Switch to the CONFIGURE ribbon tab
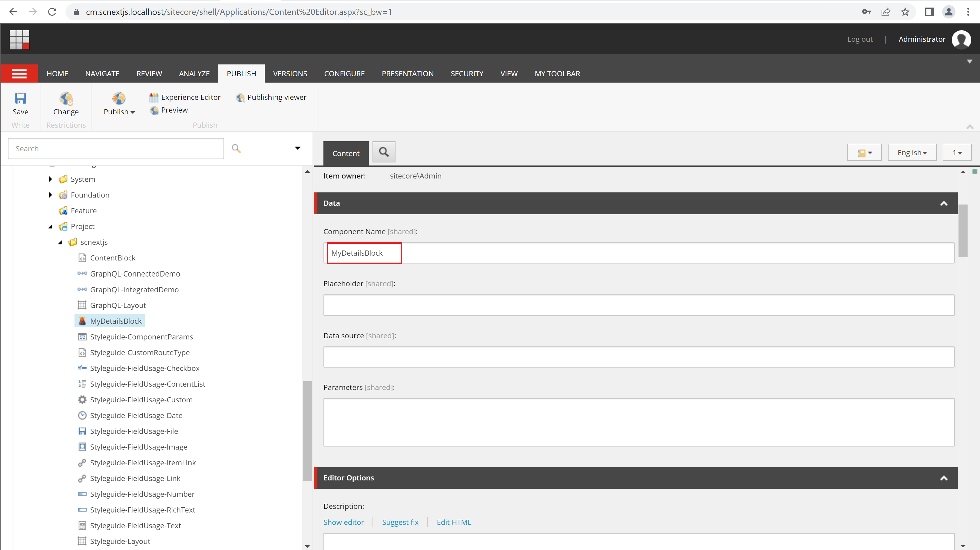The width and height of the screenshot is (980, 550). (344, 74)
